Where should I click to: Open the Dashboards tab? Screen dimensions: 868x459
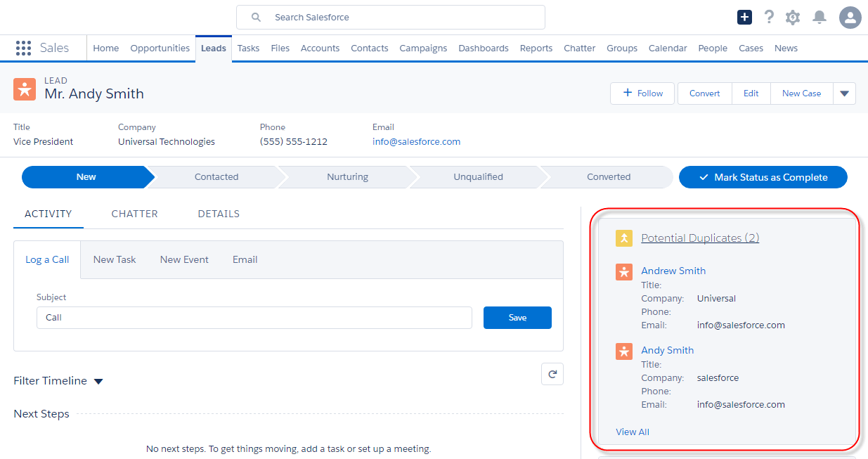[x=484, y=48]
